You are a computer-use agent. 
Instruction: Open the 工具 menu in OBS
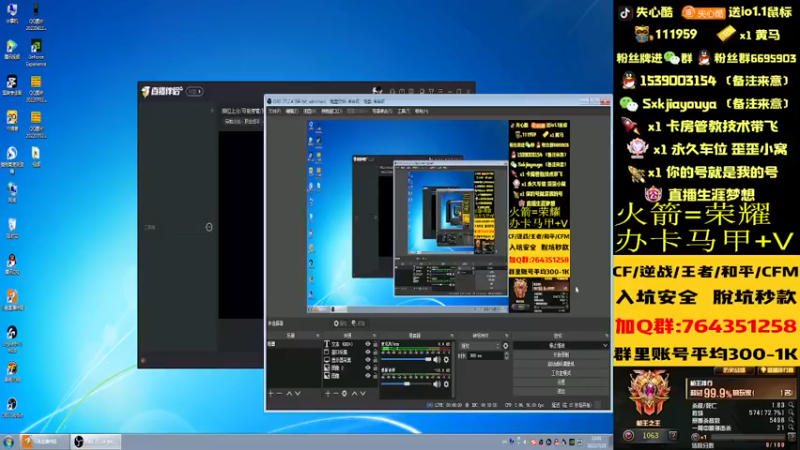[404, 111]
